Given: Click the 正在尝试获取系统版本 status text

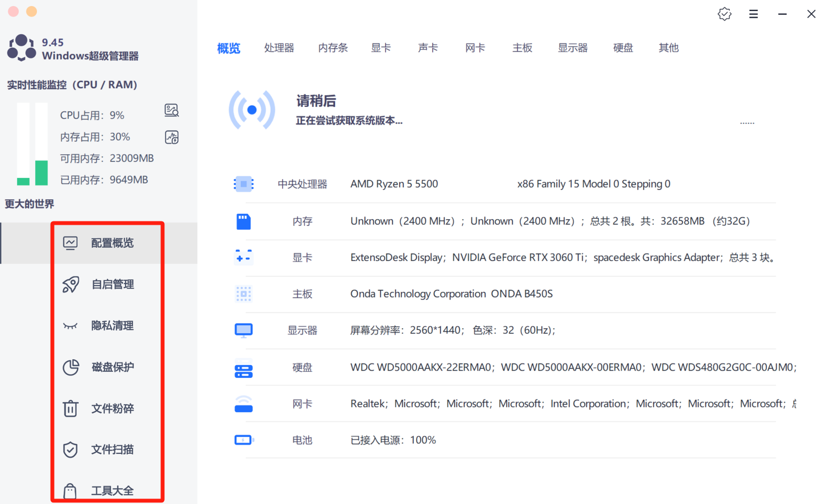Looking at the screenshot, I should pyautogui.click(x=349, y=121).
